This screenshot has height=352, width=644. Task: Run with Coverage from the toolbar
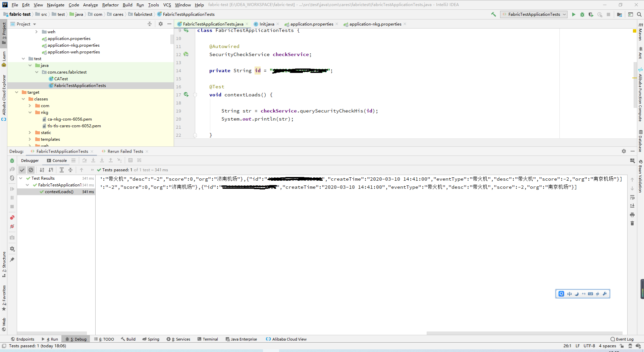click(x=591, y=14)
